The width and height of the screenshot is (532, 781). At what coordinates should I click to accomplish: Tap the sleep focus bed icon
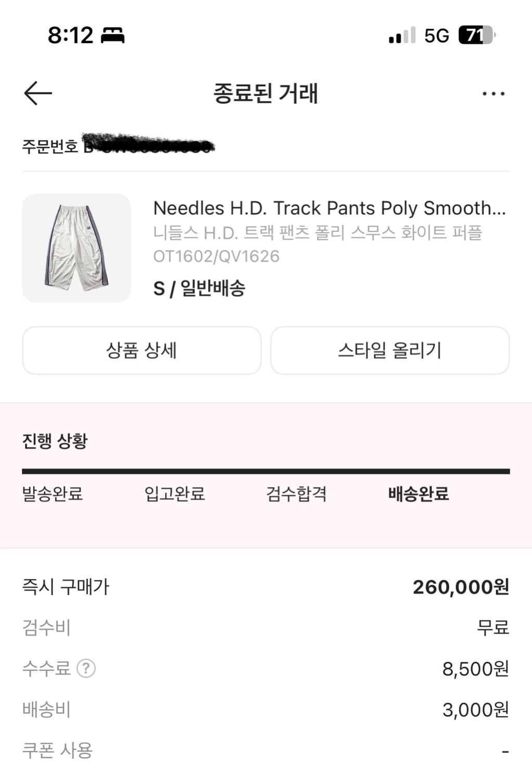point(112,35)
